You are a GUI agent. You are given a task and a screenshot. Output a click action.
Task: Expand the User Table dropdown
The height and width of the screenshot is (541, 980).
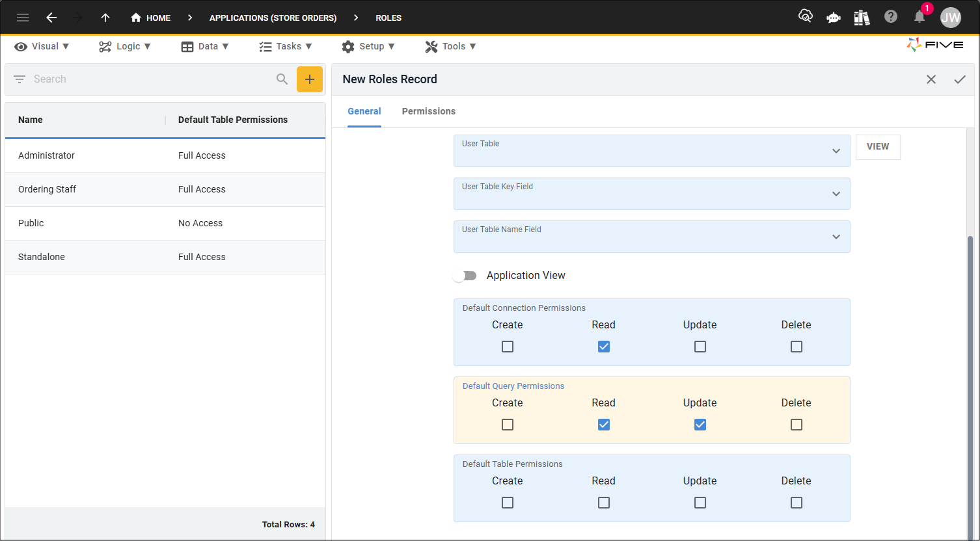click(836, 151)
